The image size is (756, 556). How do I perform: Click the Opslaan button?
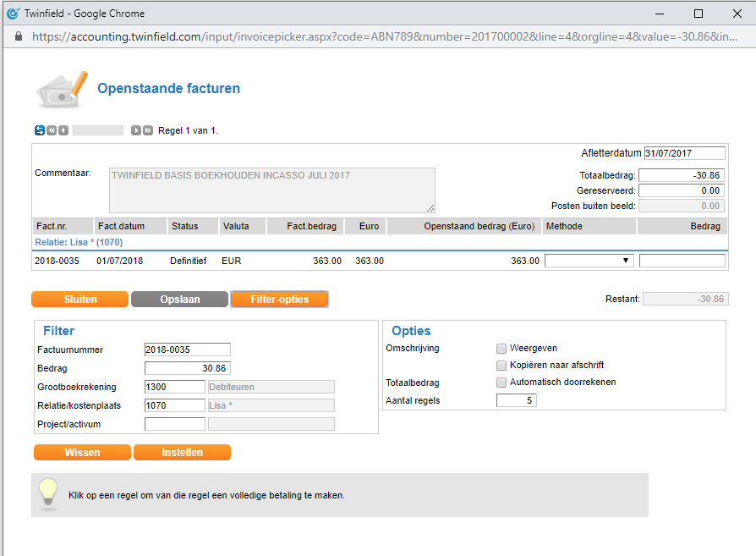point(179,299)
